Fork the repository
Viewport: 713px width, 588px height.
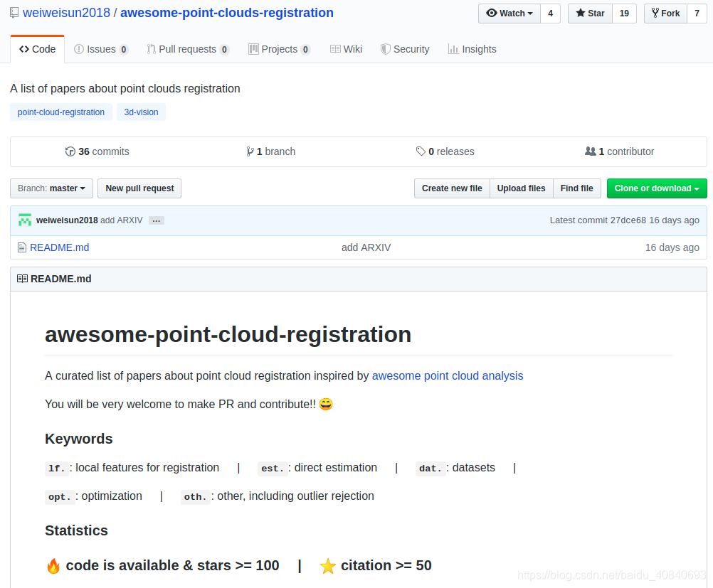pyautogui.click(x=665, y=14)
